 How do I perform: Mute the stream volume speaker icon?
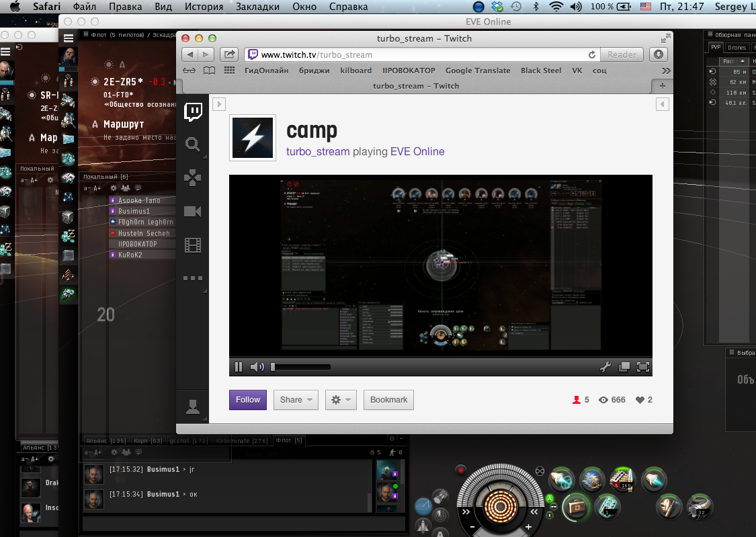click(x=257, y=367)
